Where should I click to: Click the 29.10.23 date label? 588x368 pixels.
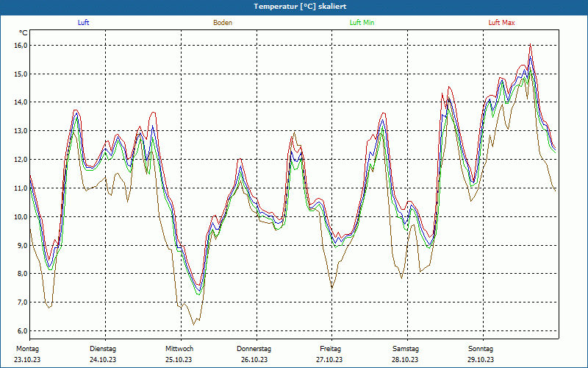(481, 360)
